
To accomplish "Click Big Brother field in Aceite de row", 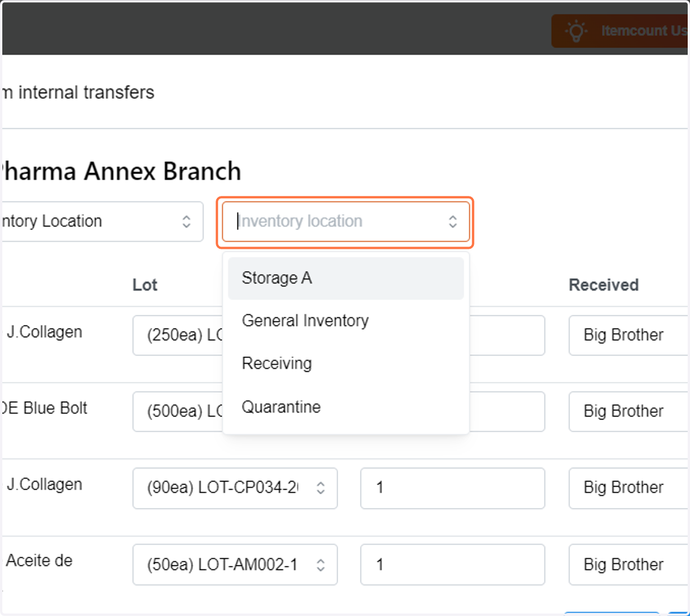I will [629, 565].
